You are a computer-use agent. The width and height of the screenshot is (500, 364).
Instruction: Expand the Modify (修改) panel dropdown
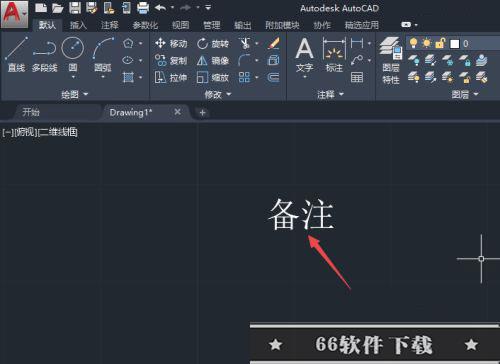coord(218,95)
